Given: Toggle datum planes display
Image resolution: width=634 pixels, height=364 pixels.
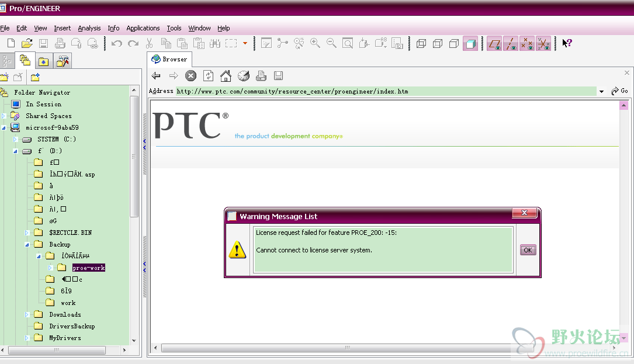Looking at the screenshot, I should (x=494, y=43).
